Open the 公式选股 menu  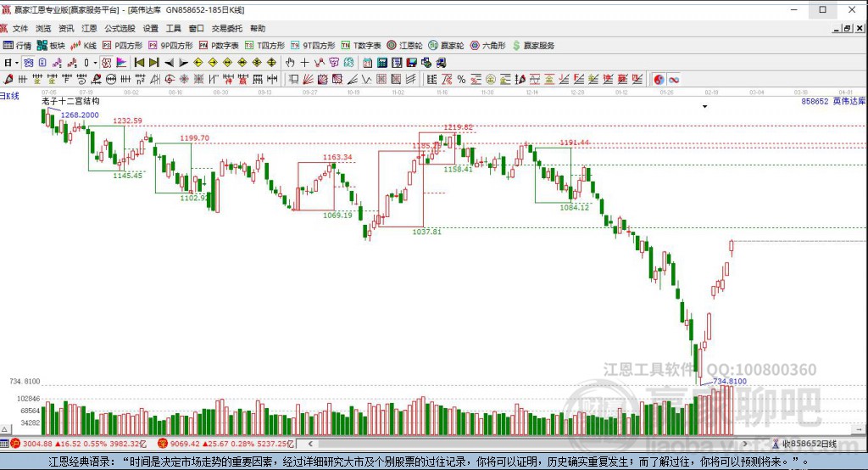[x=120, y=28]
